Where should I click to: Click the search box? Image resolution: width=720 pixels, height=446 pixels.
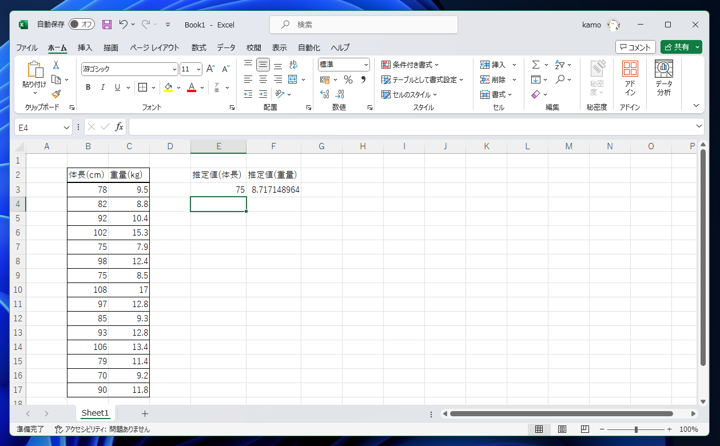point(364,24)
